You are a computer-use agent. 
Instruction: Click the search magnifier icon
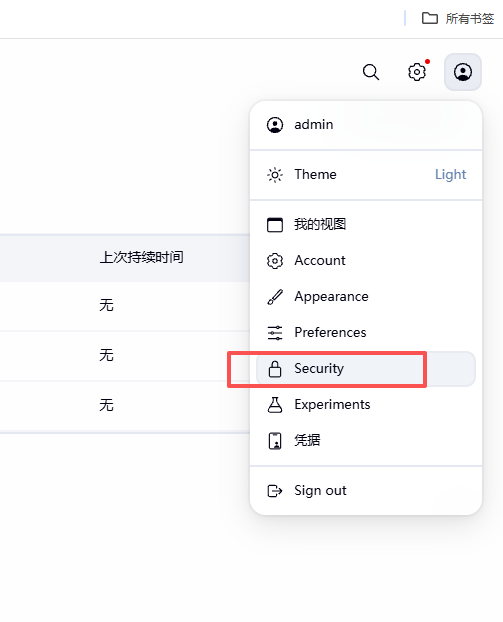(371, 72)
